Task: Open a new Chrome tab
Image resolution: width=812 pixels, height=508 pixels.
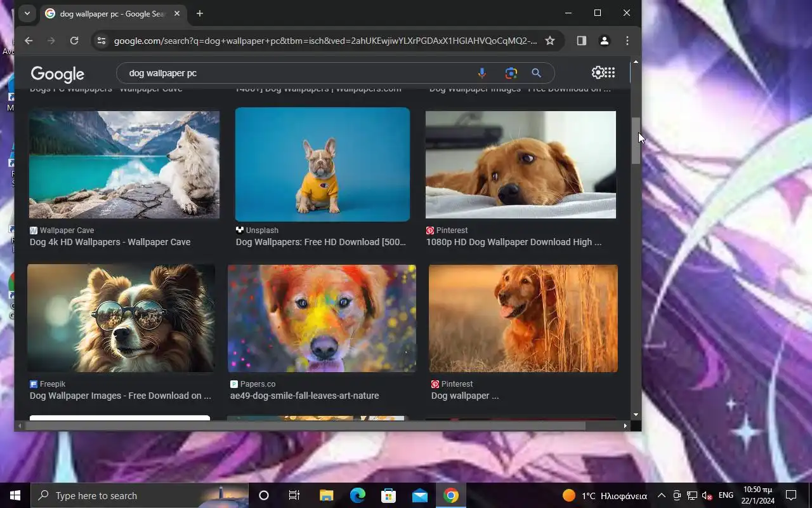Action: [200, 13]
